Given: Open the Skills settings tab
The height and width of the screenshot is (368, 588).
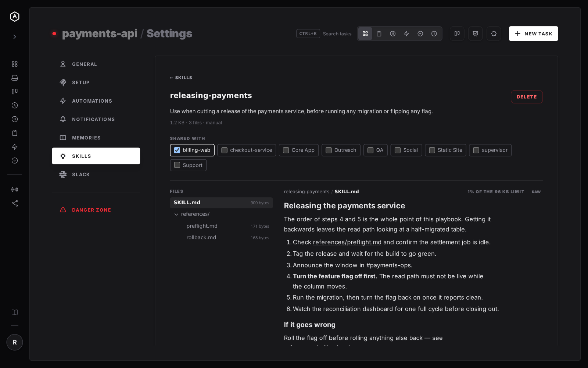Looking at the screenshot, I should (96, 156).
